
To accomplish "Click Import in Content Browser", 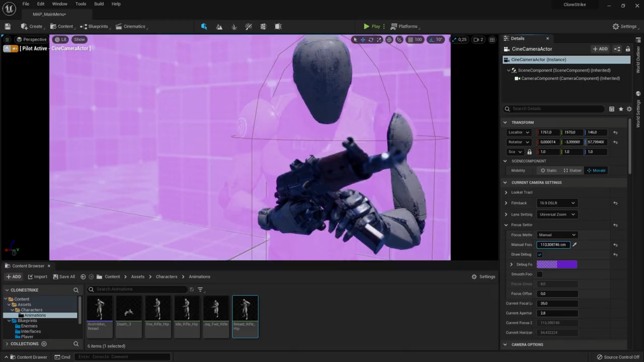I will click(x=38, y=277).
